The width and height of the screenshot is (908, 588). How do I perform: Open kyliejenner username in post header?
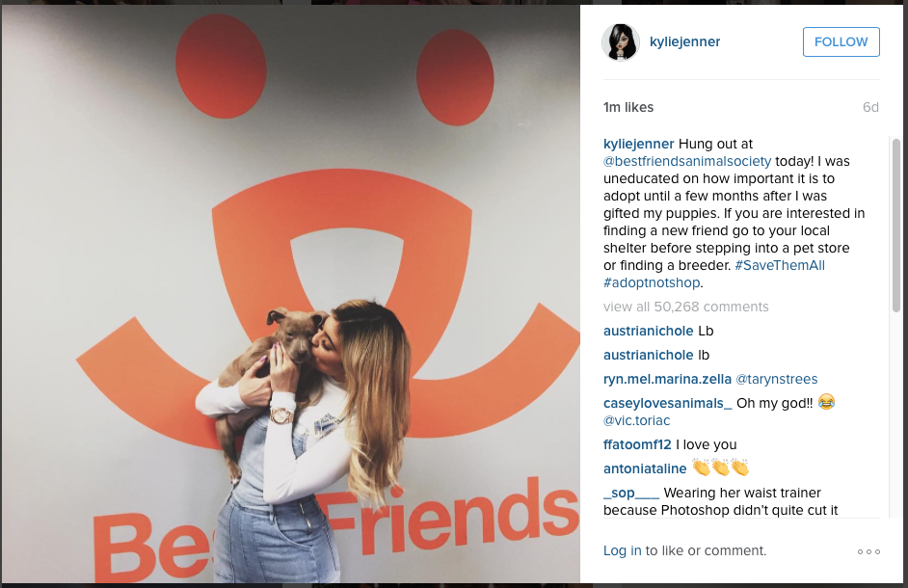[684, 41]
